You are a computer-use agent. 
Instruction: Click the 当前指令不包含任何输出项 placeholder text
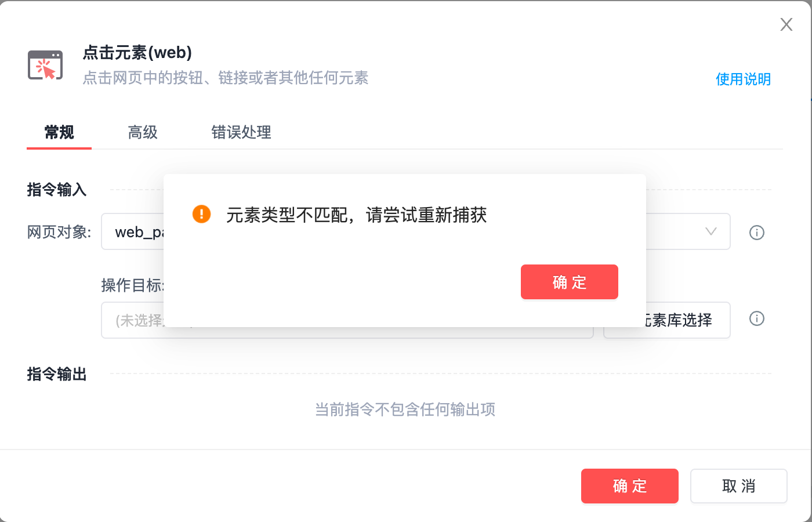pos(405,409)
